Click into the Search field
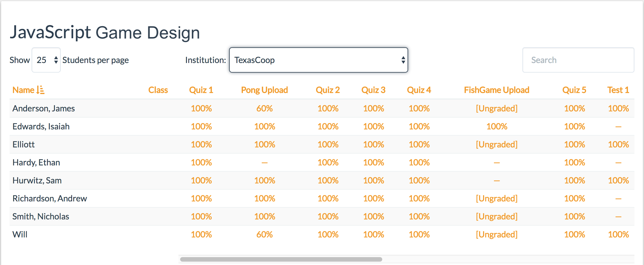This screenshot has height=265, width=644. [x=578, y=60]
